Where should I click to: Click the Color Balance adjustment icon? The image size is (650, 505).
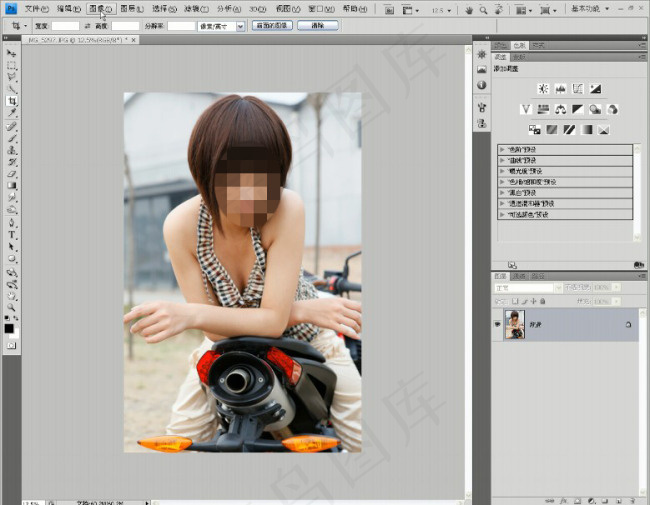point(560,109)
